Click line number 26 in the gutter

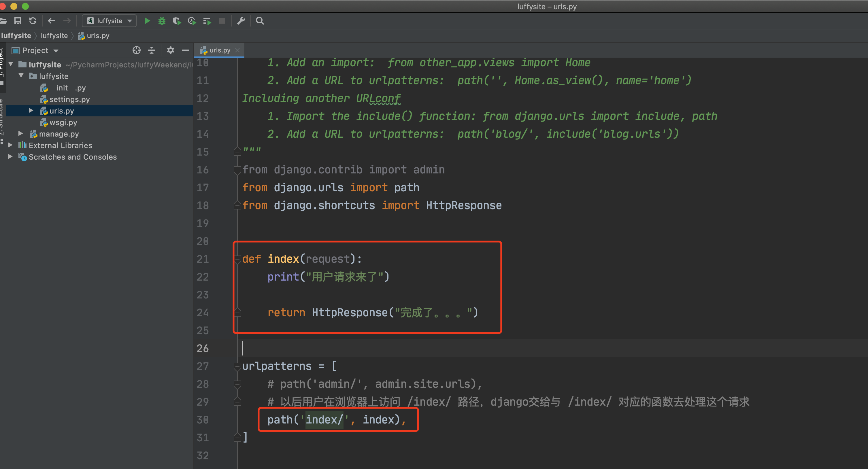pos(203,348)
